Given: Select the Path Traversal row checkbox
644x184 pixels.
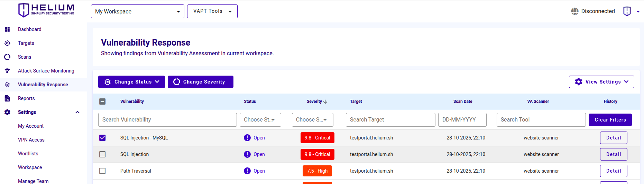Looking at the screenshot, I should point(102,171).
